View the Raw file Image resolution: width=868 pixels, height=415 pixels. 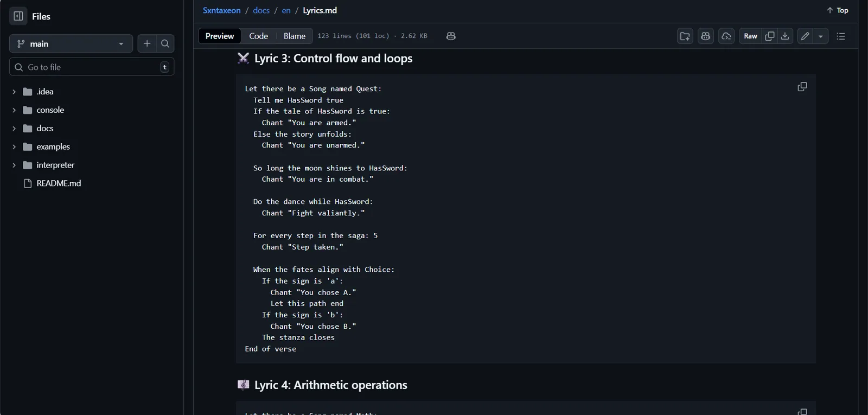[750, 36]
